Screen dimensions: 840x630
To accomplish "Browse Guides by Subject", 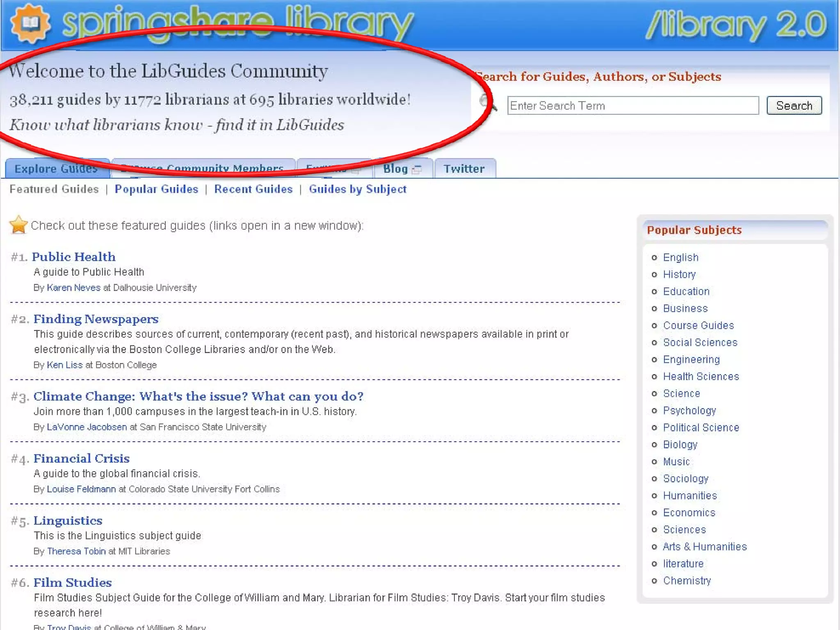I will [357, 189].
